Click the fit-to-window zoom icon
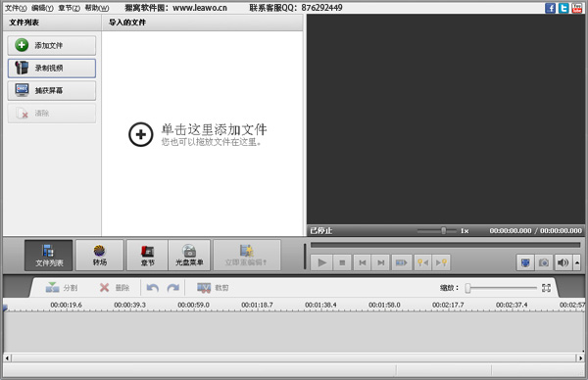This screenshot has height=380, width=588. 546,288
